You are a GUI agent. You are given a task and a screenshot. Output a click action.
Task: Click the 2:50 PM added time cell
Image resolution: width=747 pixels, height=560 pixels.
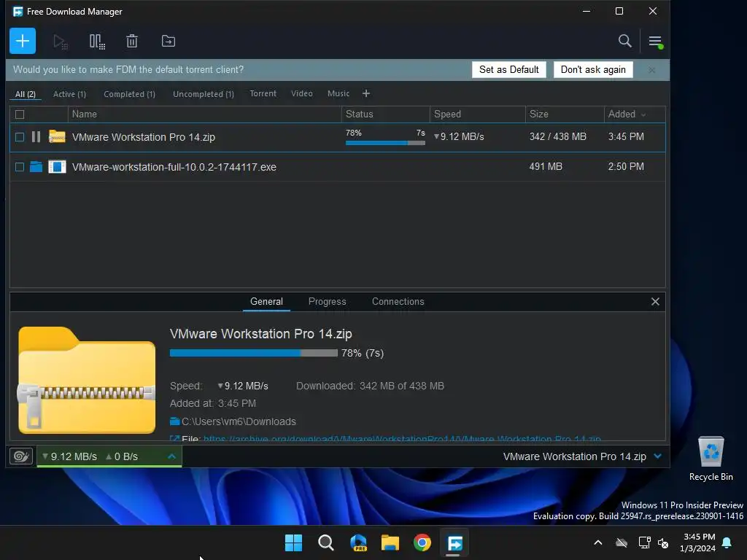tap(625, 167)
